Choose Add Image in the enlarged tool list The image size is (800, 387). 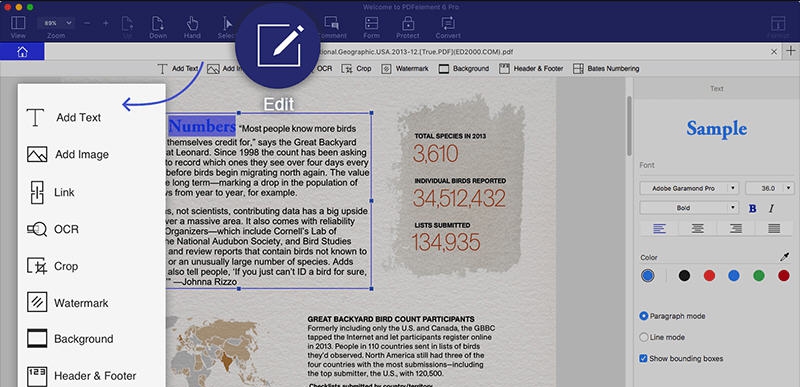[67, 154]
